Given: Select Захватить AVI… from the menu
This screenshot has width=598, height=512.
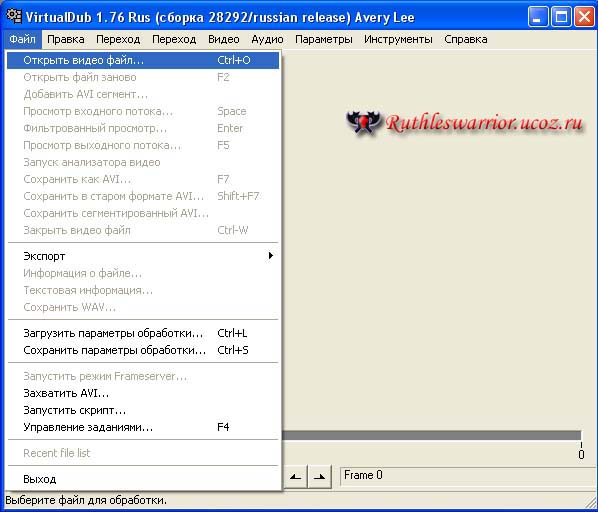Looking at the screenshot, I should (x=143, y=393).
